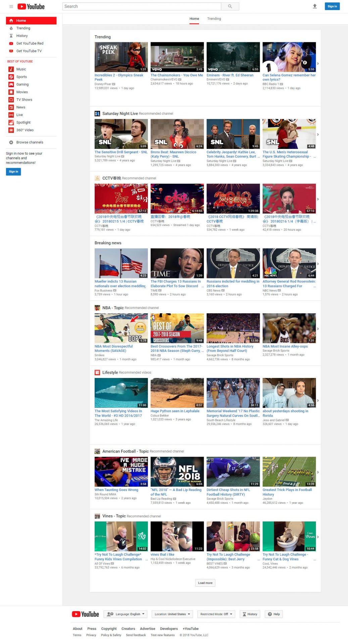Select Gaming in the sidebar menu
The width and height of the screenshot is (348, 644).
[x=31, y=85]
